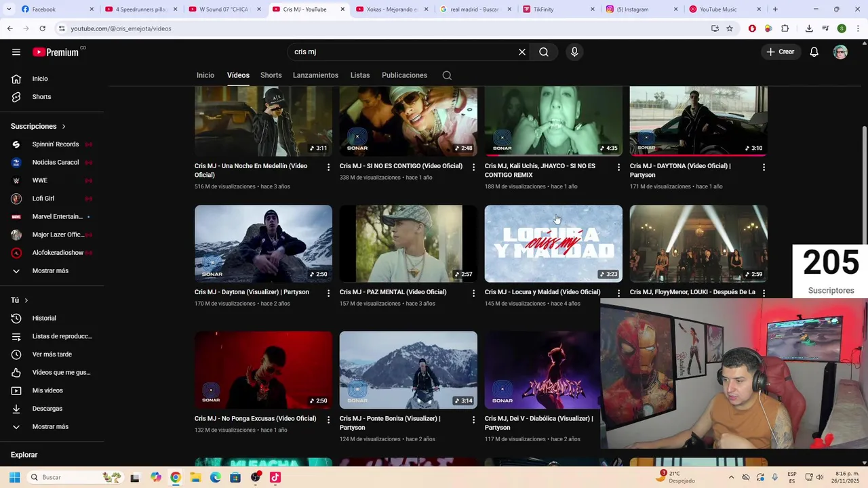Activate voice search microphone
Viewport: 868px width, 488px height.
tap(574, 52)
